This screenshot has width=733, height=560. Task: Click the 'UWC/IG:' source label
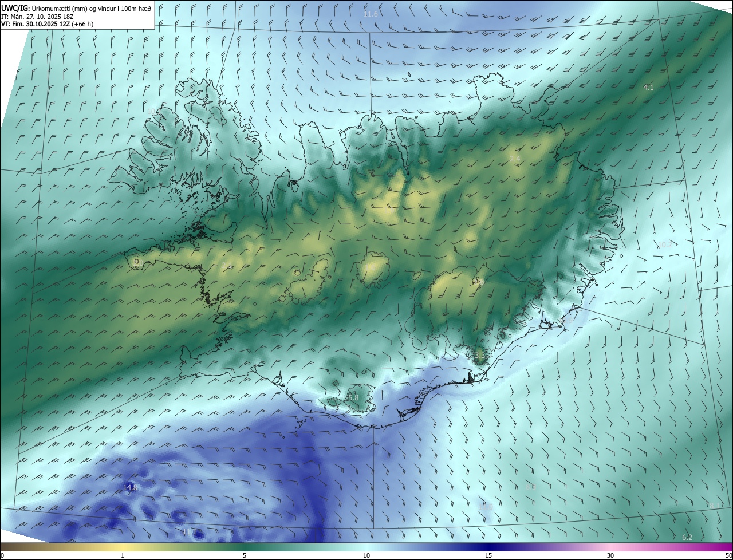pos(16,8)
